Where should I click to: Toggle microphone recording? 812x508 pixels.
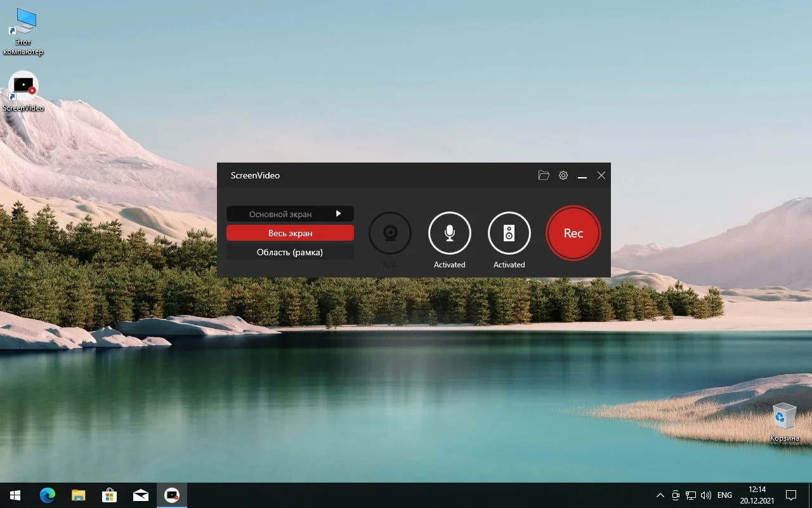450,233
